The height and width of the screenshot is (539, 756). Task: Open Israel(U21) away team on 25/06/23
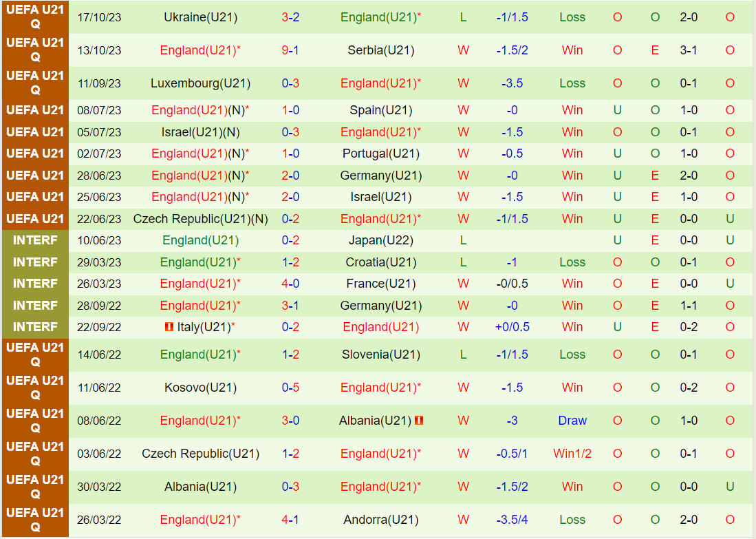(x=381, y=198)
